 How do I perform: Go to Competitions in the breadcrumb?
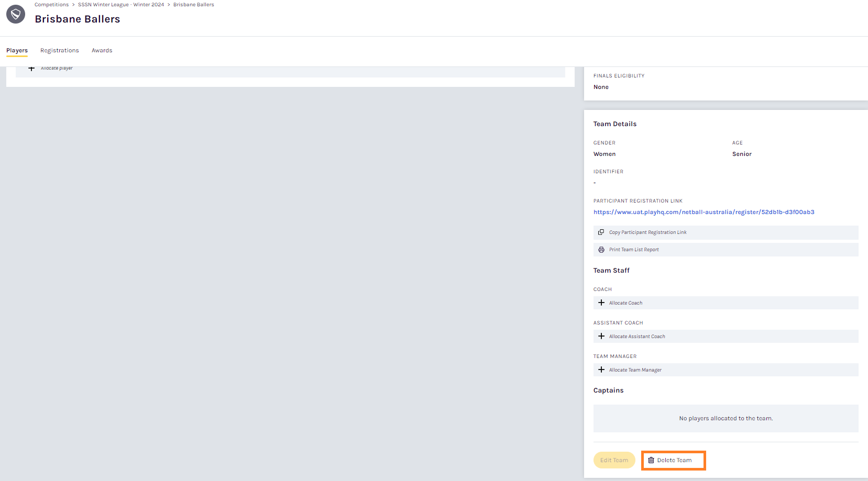click(x=51, y=5)
